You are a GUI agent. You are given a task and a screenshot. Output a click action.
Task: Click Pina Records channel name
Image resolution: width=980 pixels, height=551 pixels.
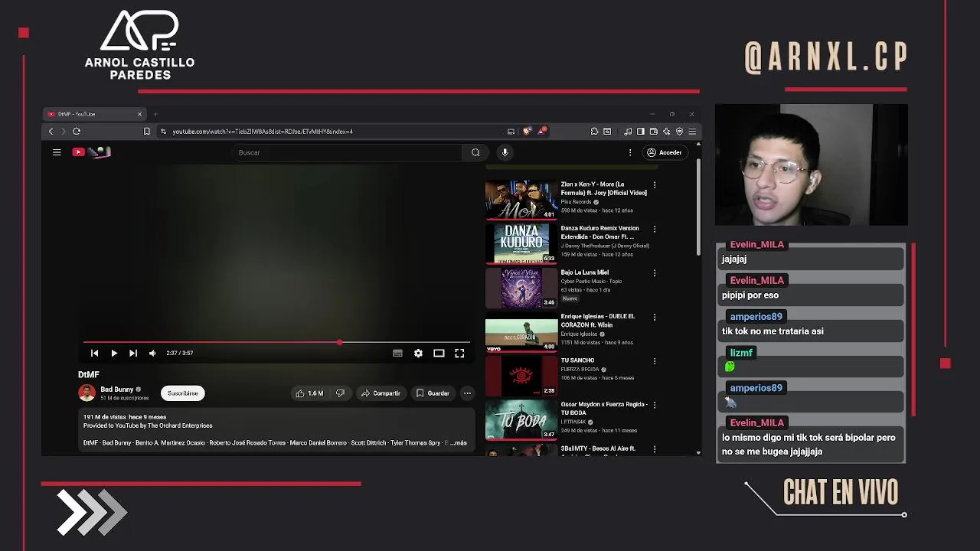click(x=577, y=202)
